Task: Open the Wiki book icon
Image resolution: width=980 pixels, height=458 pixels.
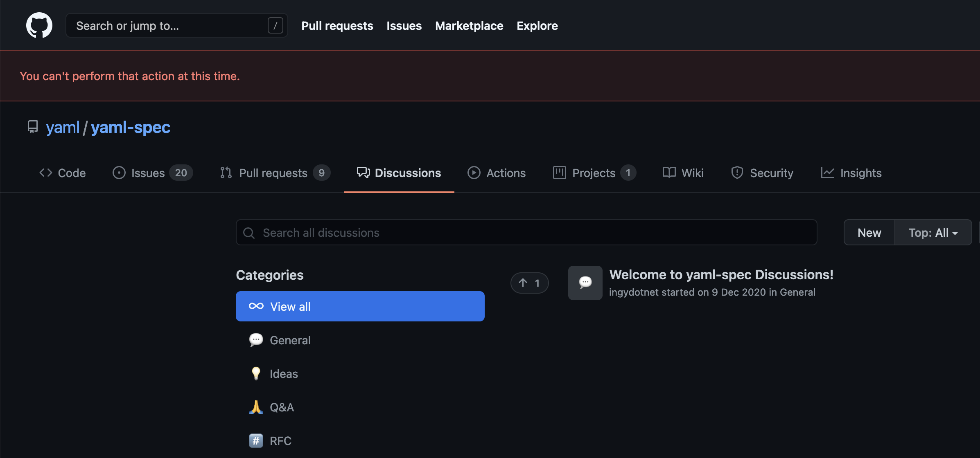Action: click(668, 173)
